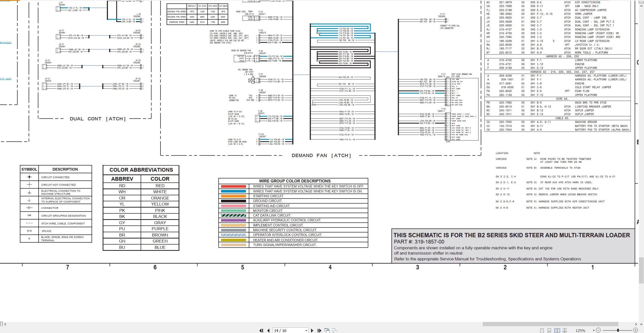Click 'COLOR ABBREVIATIONS' table heading
The height and width of the screenshot is (333, 644).
(x=141, y=170)
